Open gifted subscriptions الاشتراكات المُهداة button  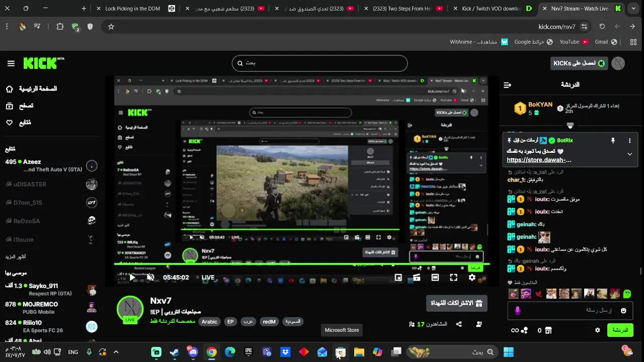click(x=457, y=303)
